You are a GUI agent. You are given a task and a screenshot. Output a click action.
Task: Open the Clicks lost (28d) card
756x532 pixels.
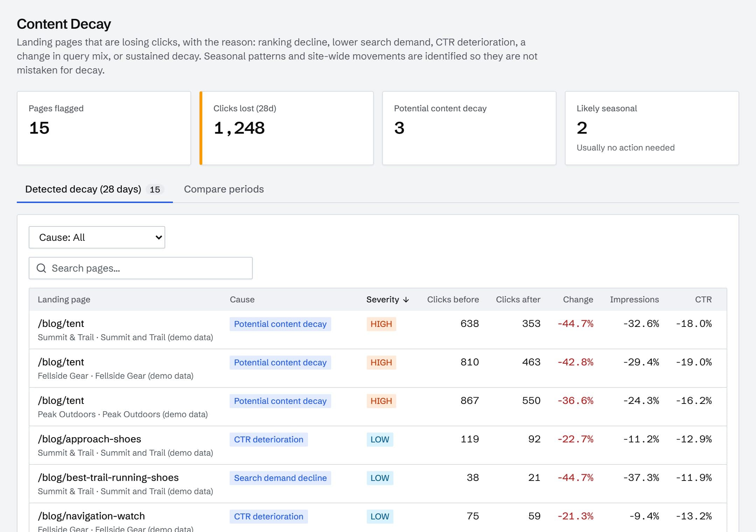pos(287,128)
